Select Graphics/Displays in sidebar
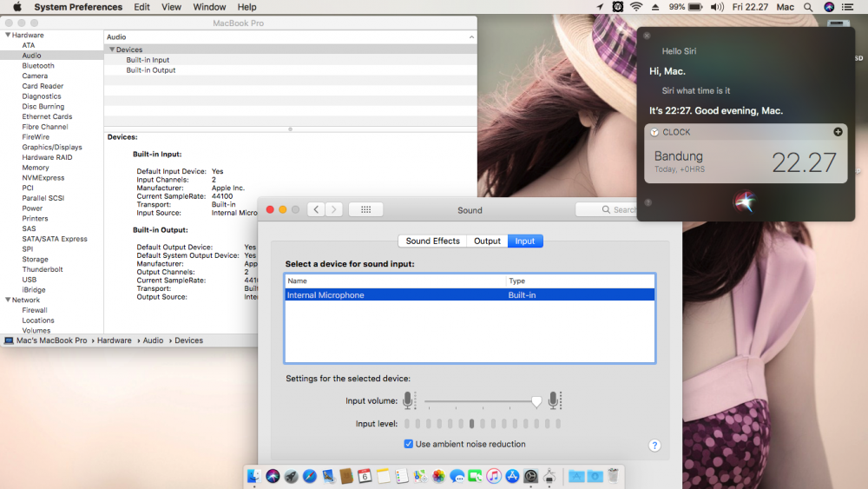The image size is (868, 489). coord(52,148)
